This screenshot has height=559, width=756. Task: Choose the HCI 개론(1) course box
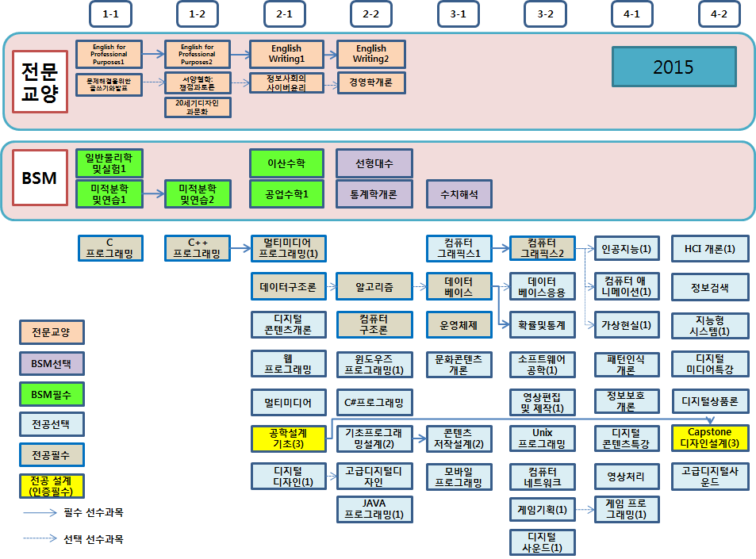coord(709,249)
